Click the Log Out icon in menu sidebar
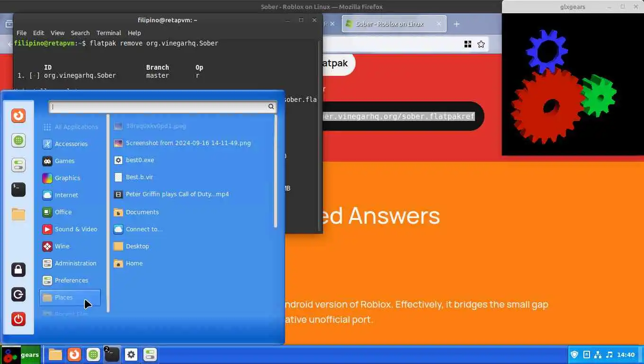 18,294
